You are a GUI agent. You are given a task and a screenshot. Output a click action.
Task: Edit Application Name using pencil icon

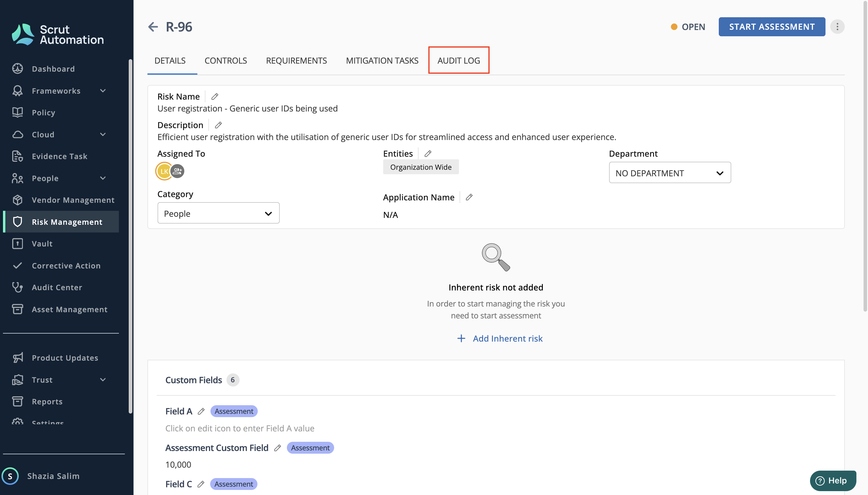coord(469,197)
